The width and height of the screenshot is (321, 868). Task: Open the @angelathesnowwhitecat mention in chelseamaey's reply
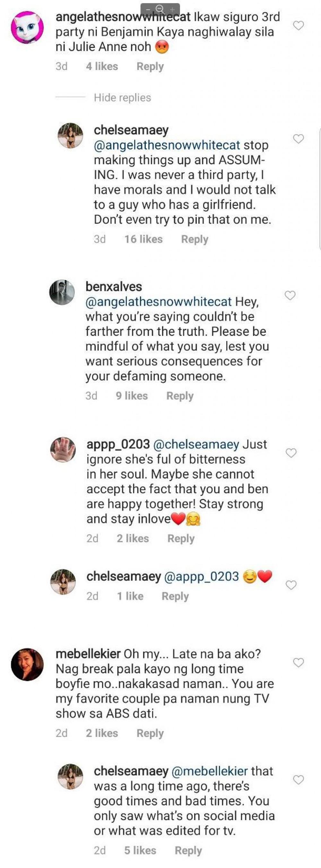click(x=167, y=145)
